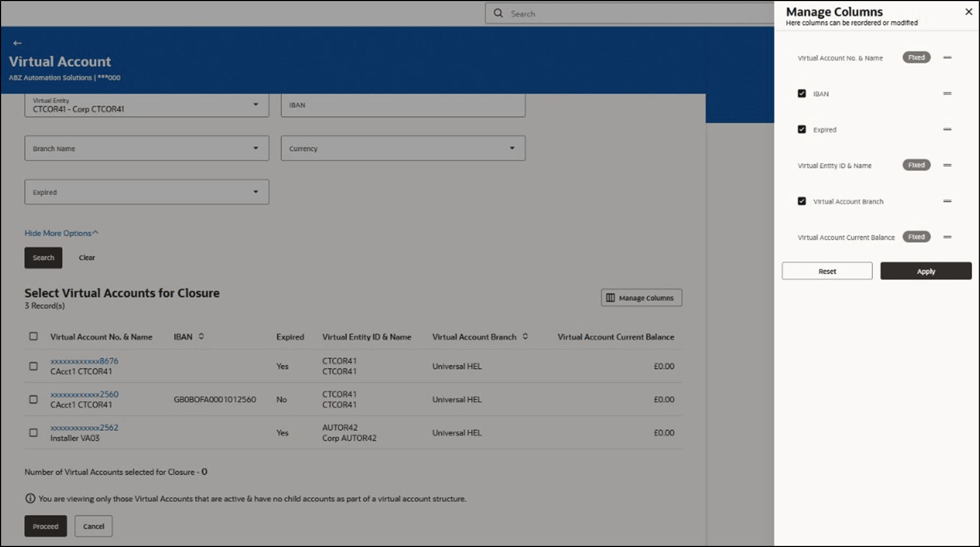Open the Expired filter dropdown
Viewport: 980px width, 547px height.
pyautogui.click(x=257, y=191)
